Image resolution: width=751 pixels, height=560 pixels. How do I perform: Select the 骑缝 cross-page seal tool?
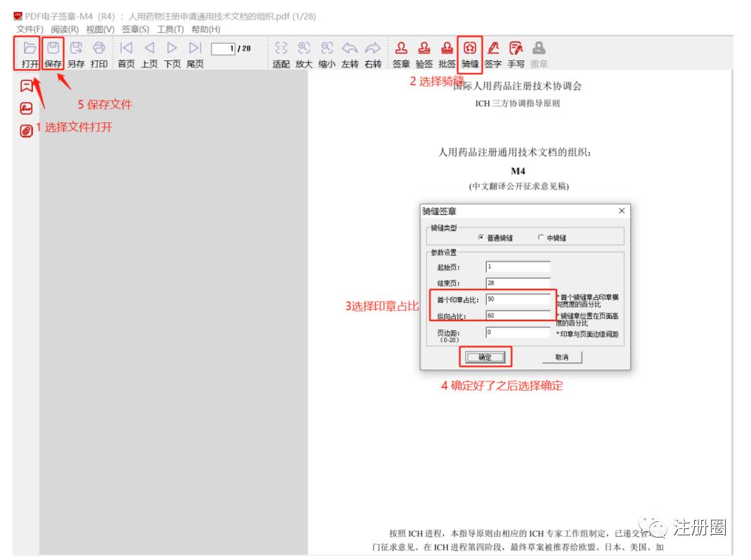pos(470,48)
